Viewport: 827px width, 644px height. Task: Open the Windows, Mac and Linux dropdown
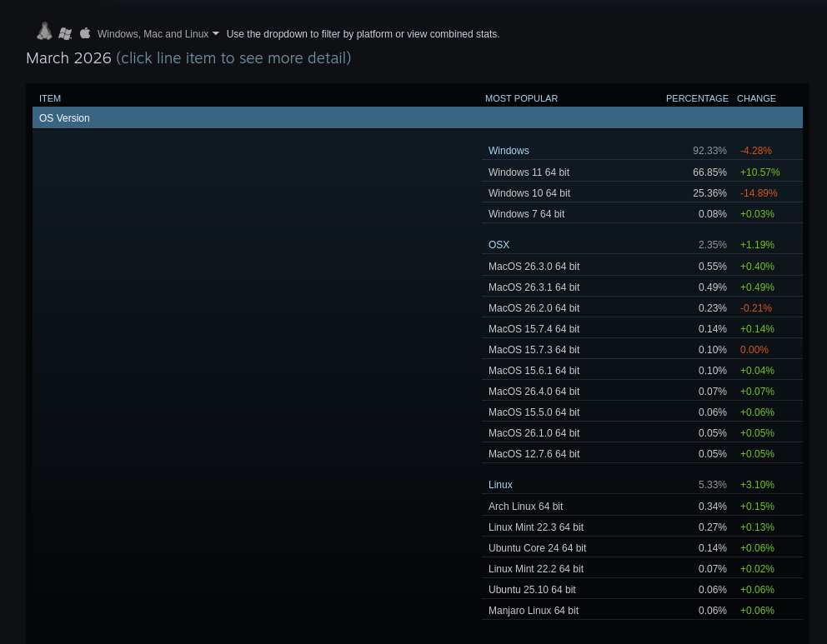click(158, 33)
